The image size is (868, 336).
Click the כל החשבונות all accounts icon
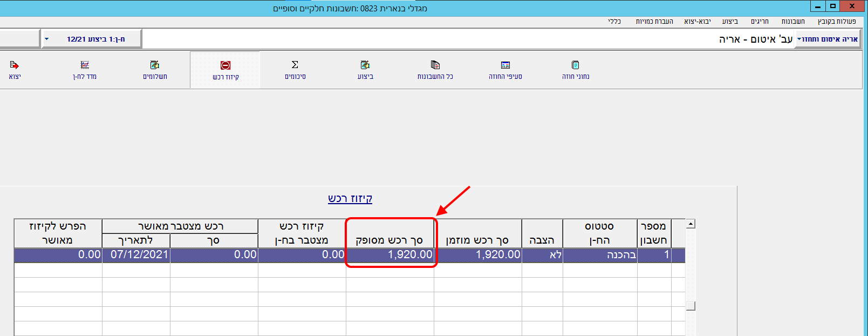[435, 70]
